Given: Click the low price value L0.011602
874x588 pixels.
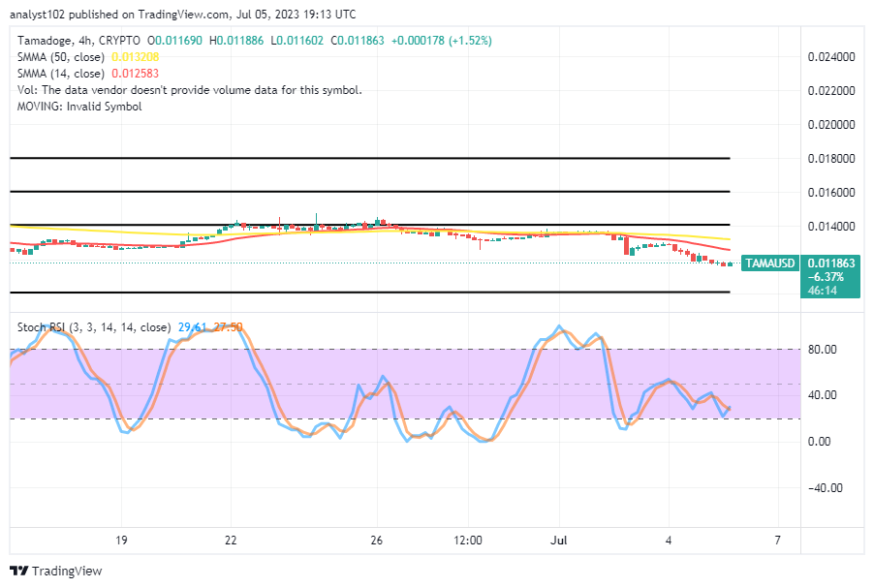Looking at the screenshot, I should [297, 41].
